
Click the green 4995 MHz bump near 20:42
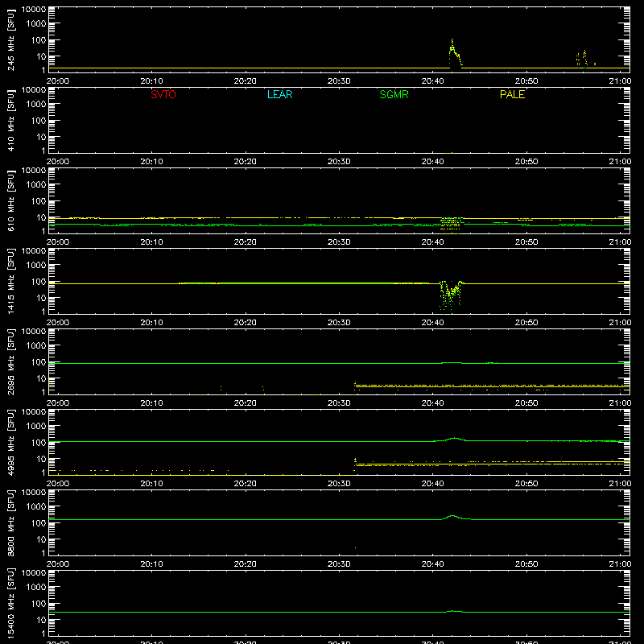pyautogui.click(x=454, y=439)
